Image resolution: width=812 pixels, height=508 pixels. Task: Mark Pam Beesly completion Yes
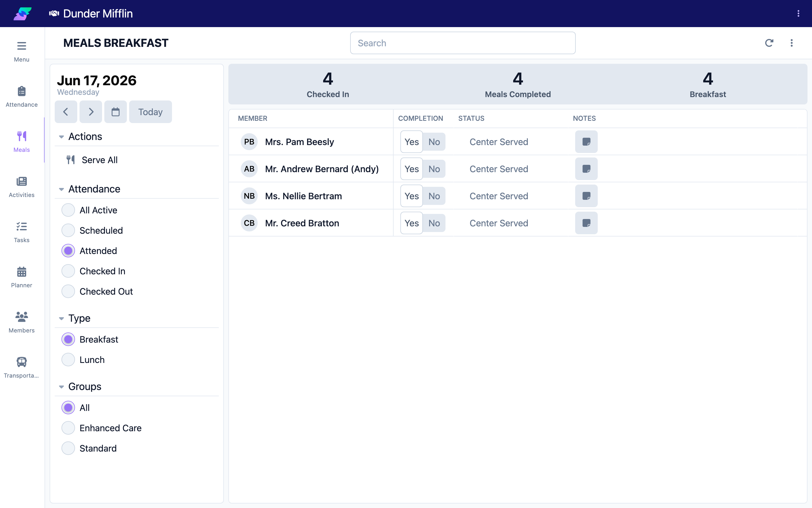click(411, 142)
